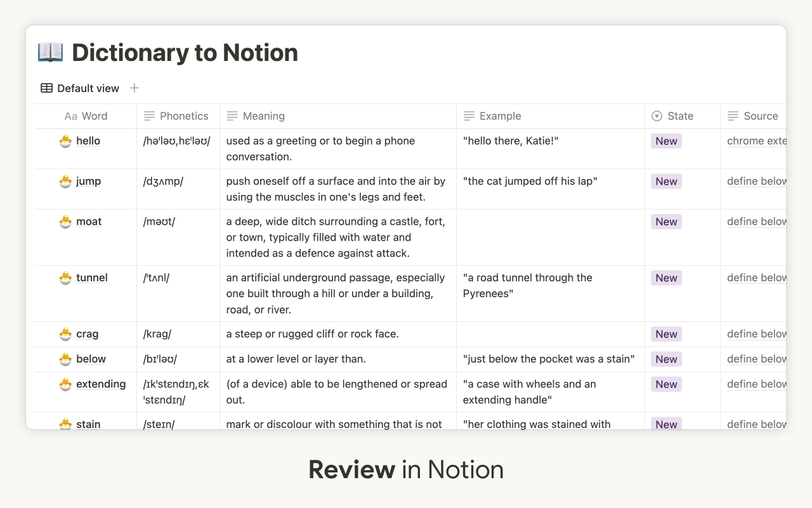This screenshot has height=508, width=812.
Task: Click the text icon on the Phonetics header
Action: [x=150, y=116]
